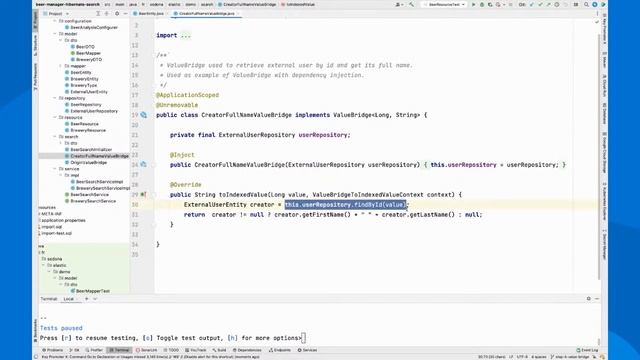
Task: Click the class gutter icon next to class declaration
Action: [144, 115]
